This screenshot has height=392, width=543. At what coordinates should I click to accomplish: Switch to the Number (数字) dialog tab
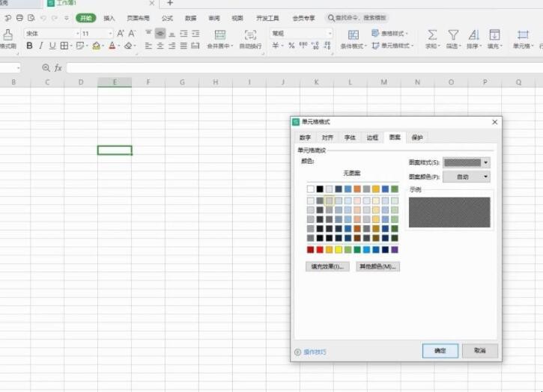pyautogui.click(x=305, y=138)
